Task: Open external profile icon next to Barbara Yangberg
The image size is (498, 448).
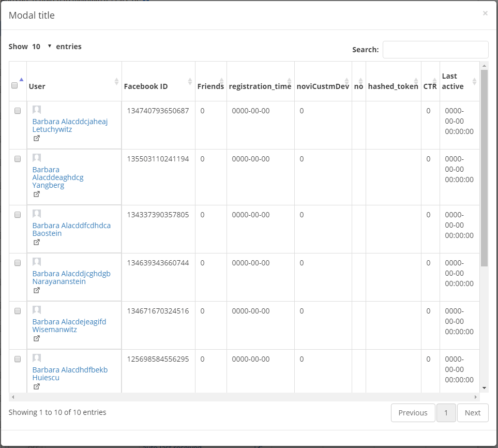Action: (36, 194)
